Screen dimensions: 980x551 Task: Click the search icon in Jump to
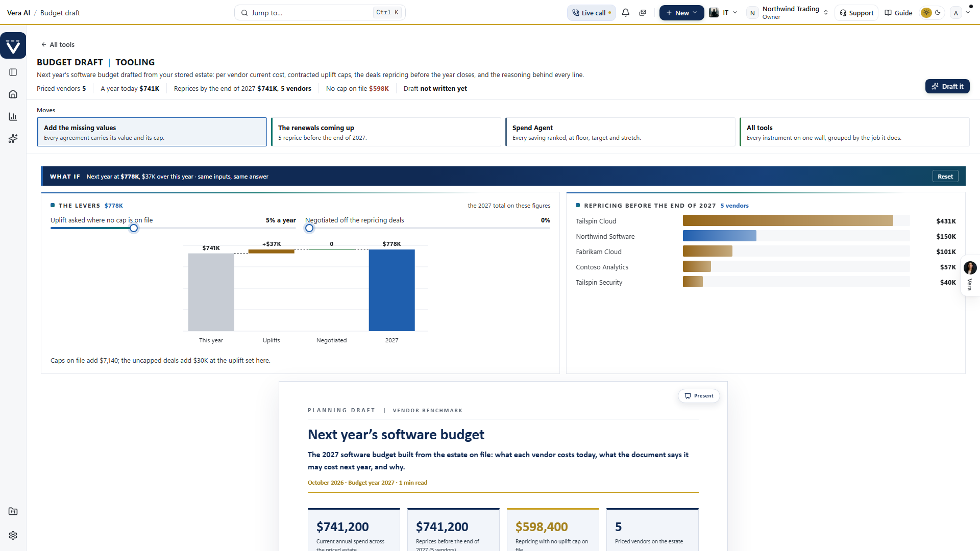[x=244, y=13]
